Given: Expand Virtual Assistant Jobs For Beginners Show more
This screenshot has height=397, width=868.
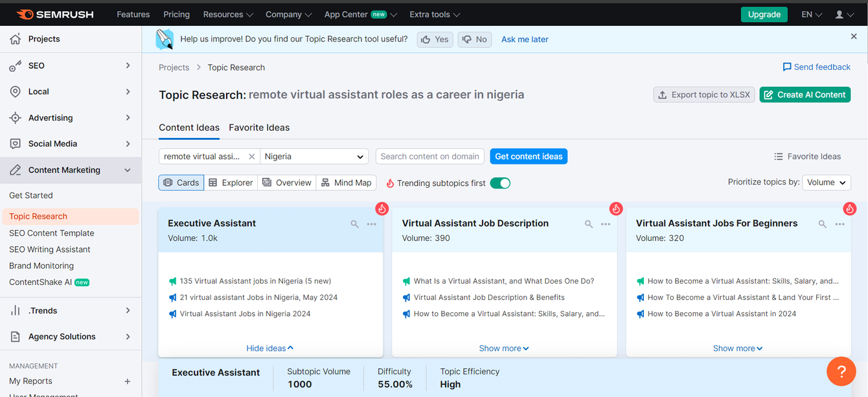Looking at the screenshot, I should [x=738, y=348].
